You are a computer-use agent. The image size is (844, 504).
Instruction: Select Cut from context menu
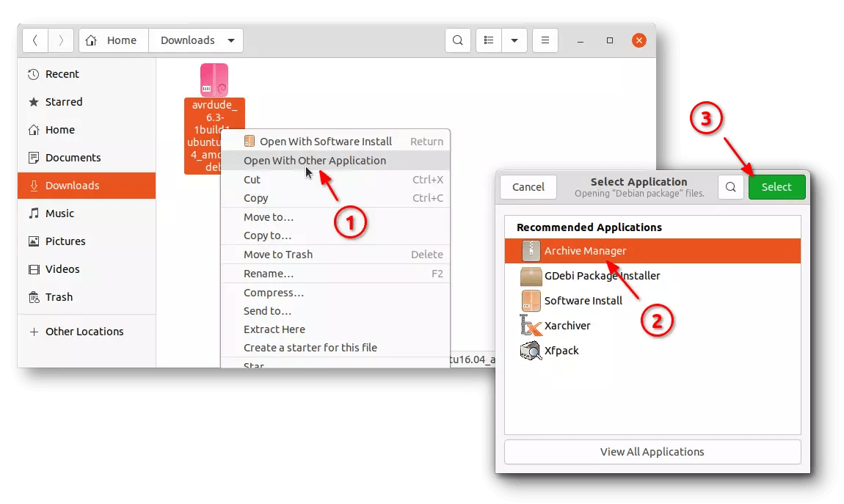(x=335, y=180)
